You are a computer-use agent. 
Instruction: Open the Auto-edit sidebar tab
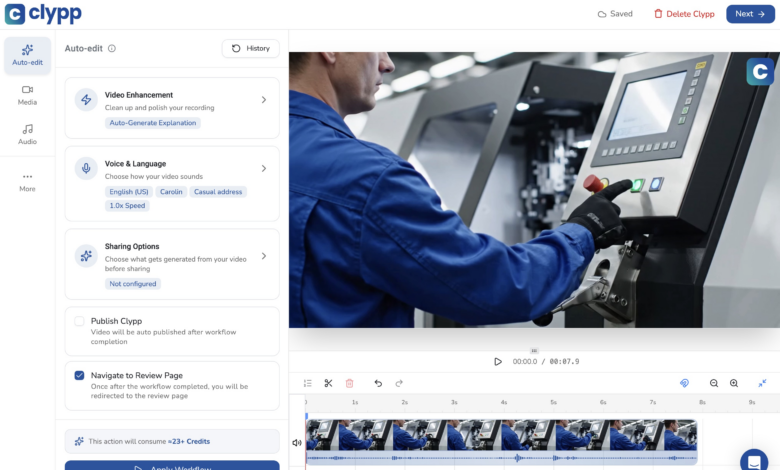coord(27,55)
